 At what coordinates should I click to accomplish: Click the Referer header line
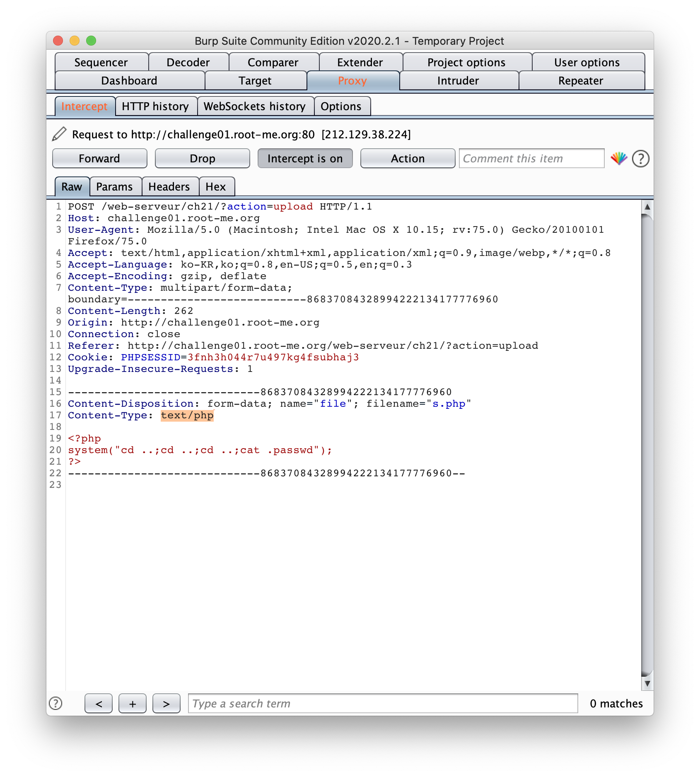[303, 345]
